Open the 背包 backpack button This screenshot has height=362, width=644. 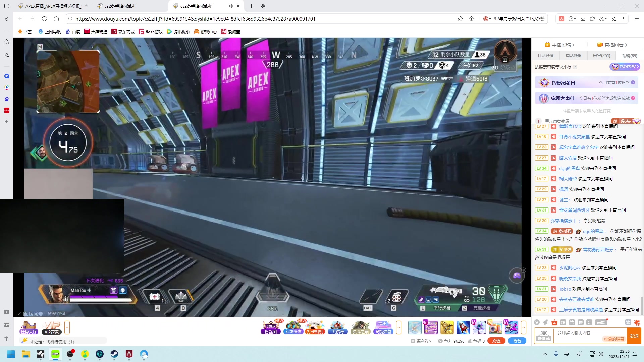pos(517,341)
